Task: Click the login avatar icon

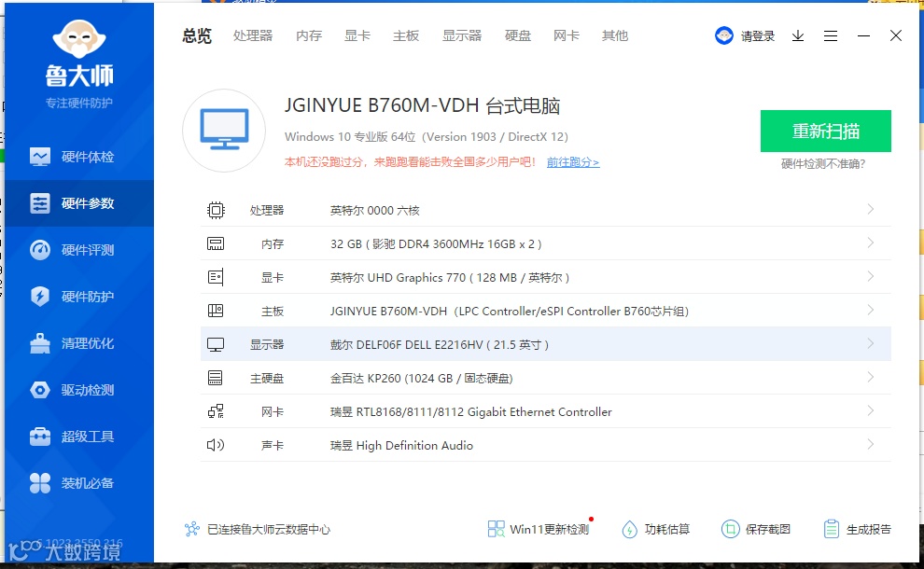Action: click(724, 36)
